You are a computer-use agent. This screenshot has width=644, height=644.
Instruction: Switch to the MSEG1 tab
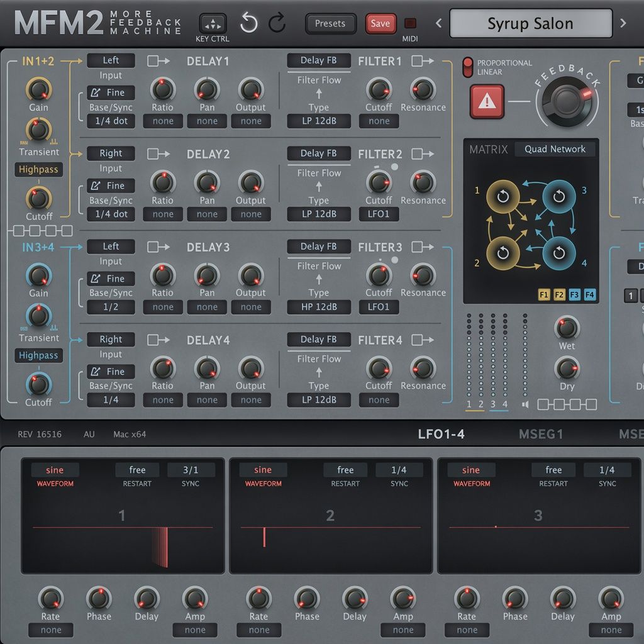(x=541, y=434)
